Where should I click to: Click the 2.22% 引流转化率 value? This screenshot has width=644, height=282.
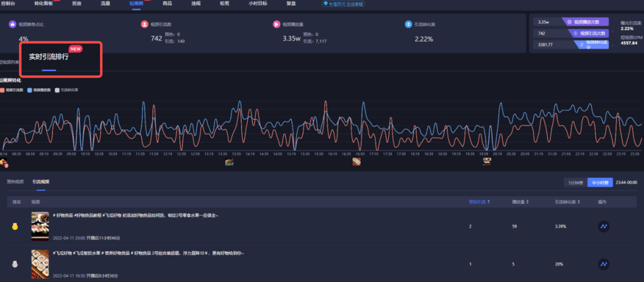pos(424,39)
